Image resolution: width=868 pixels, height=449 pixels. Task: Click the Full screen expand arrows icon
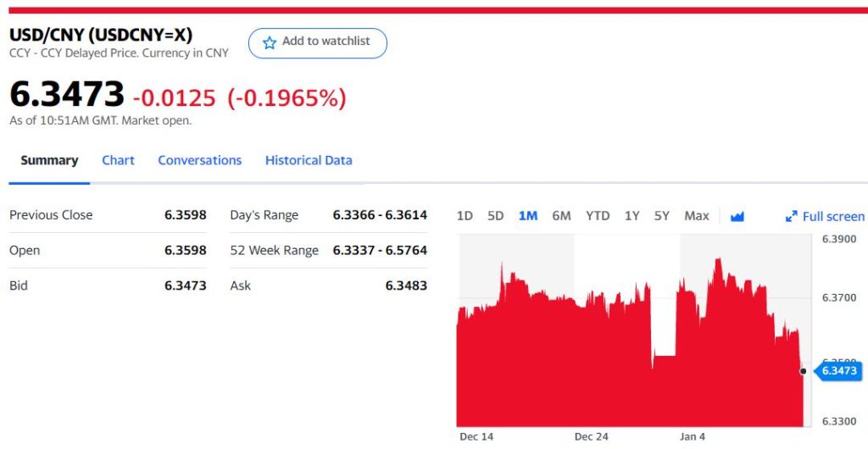click(792, 216)
